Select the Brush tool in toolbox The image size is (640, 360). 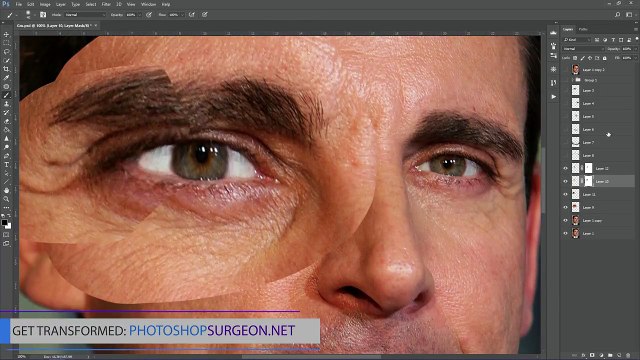point(7,95)
